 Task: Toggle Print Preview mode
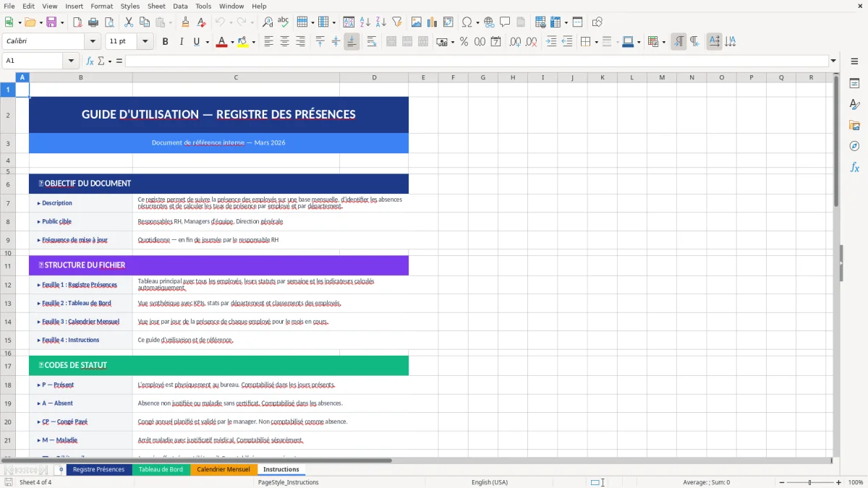pyautogui.click(x=108, y=22)
